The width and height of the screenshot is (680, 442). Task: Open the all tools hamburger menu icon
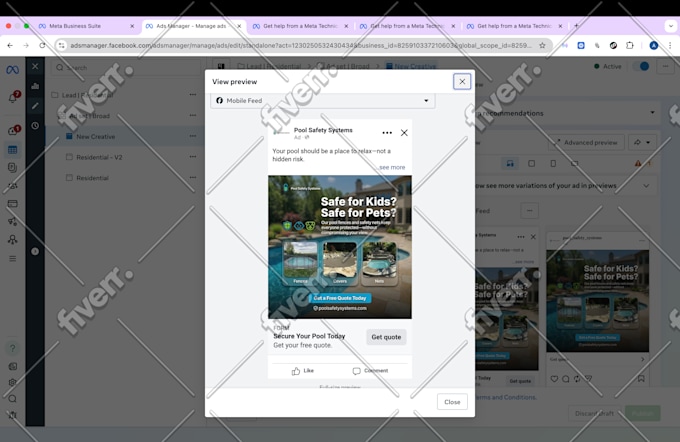click(x=13, y=259)
